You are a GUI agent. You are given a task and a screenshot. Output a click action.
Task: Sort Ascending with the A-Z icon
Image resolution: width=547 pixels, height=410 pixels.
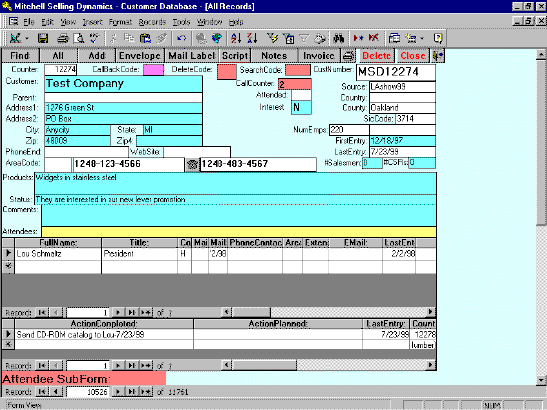click(x=236, y=38)
